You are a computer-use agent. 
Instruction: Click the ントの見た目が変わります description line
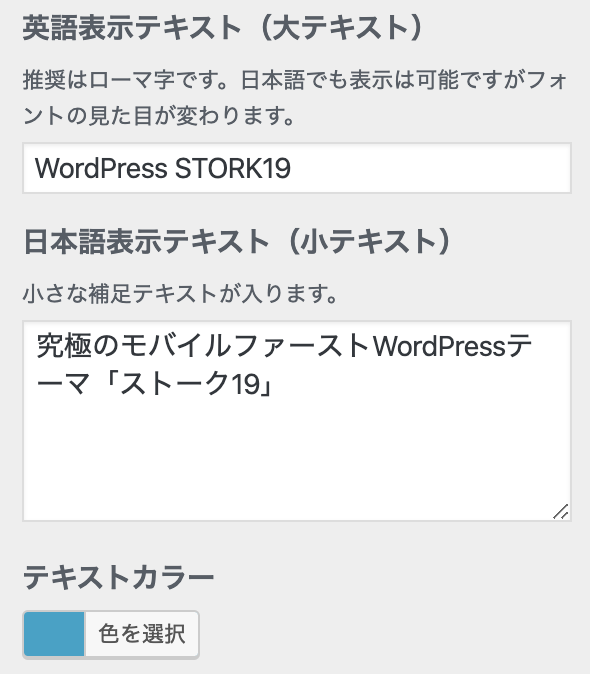pyautogui.click(x=159, y=116)
